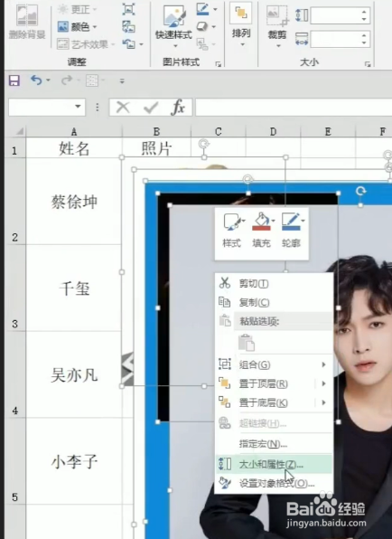Click the 轮廓 outline mini-toolbar button
Image resolution: width=392 pixels, height=539 pixels.
pyautogui.click(x=292, y=231)
